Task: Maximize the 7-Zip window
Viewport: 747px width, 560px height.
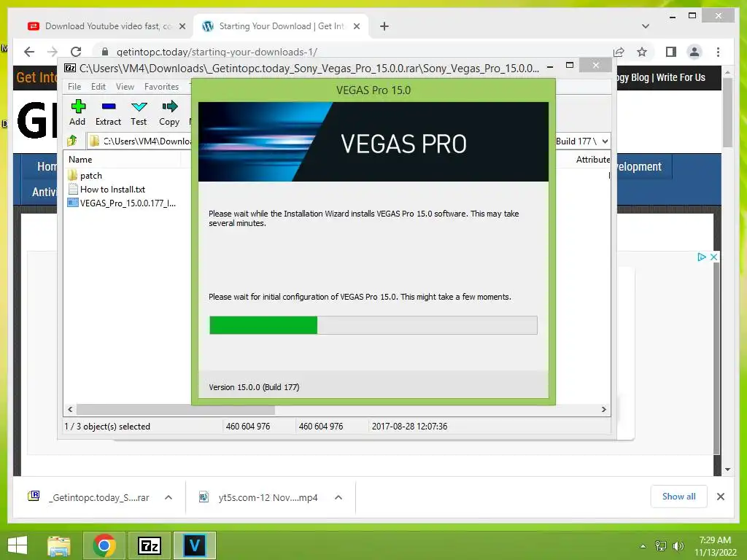Action: click(570, 65)
